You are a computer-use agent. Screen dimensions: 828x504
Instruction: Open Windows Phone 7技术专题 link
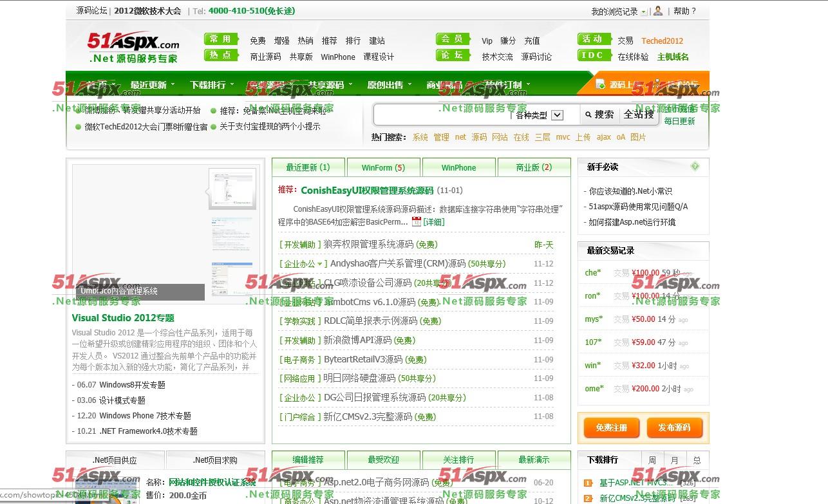click(145, 416)
